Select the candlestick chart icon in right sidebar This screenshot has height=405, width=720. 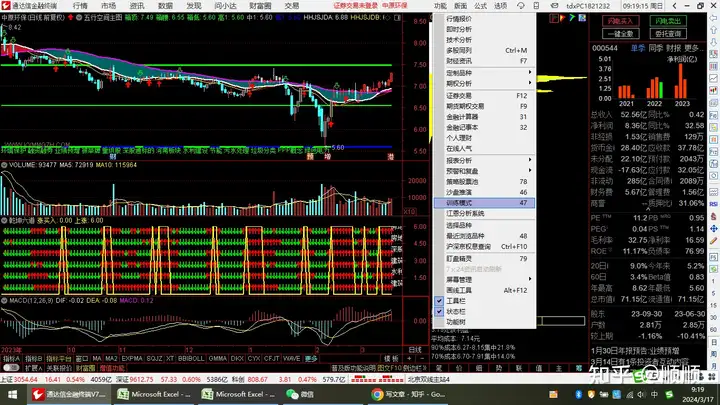click(713, 90)
